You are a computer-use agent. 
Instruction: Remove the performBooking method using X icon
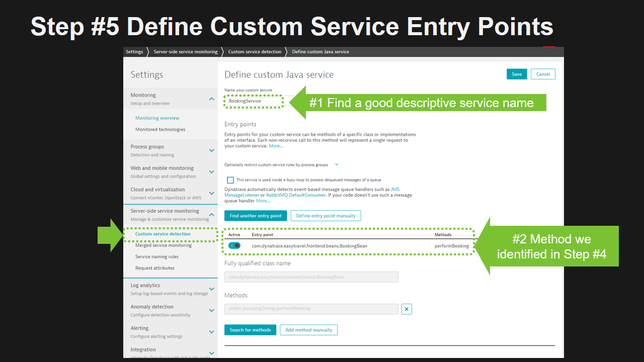(407, 309)
